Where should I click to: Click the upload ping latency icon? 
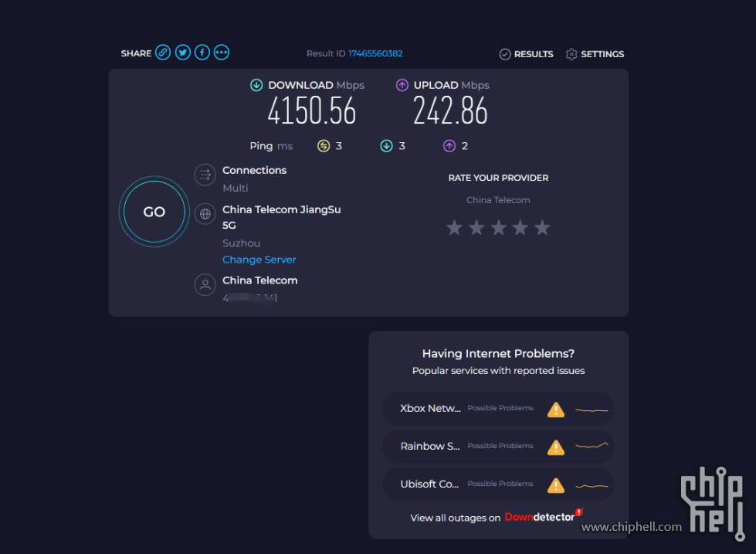pos(449,146)
